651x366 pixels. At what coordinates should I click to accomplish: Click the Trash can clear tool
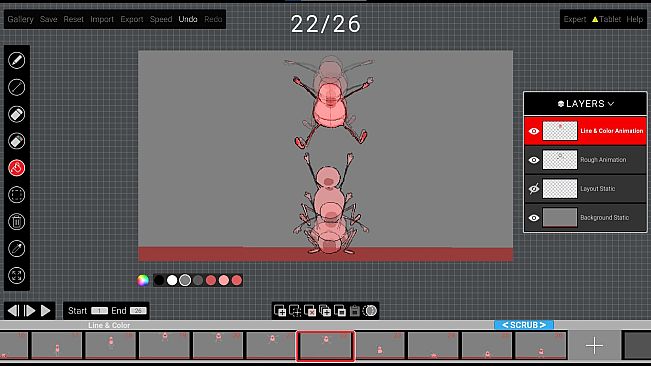(17, 222)
